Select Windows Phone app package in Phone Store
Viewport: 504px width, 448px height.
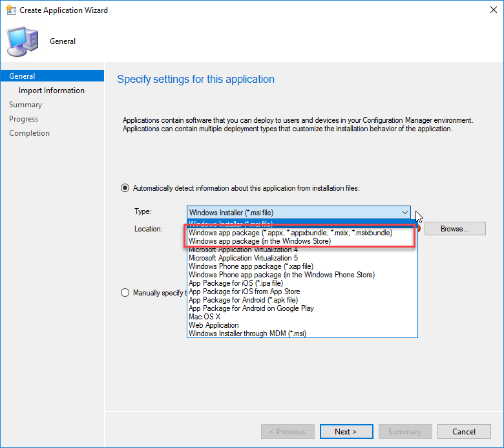[282, 275]
